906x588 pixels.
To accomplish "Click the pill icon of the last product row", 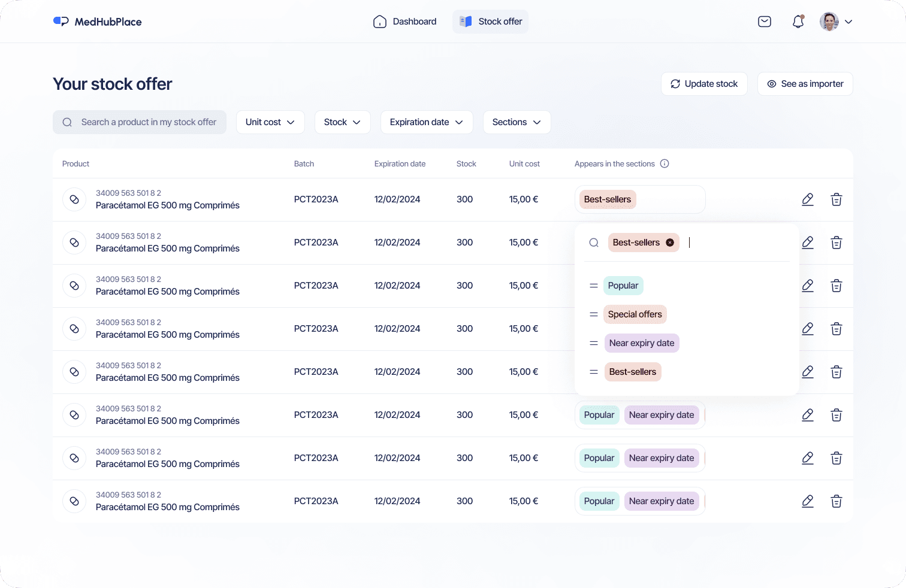I will [x=74, y=501].
